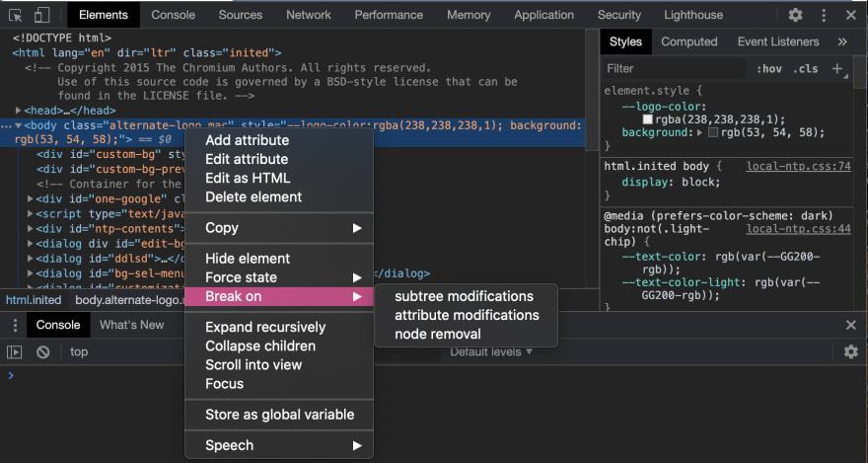
Task: Open the Force state submenu
Action: click(x=279, y=277)
